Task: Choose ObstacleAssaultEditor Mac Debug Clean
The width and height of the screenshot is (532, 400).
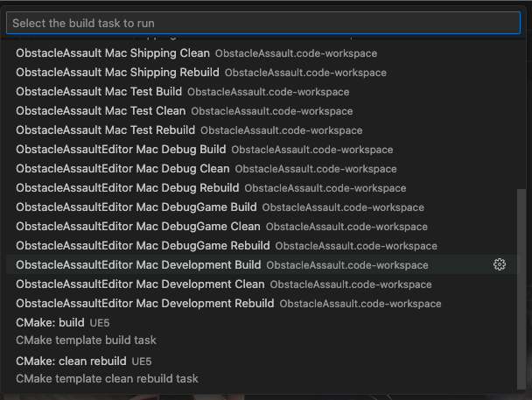Action: (x=263, y=169)
